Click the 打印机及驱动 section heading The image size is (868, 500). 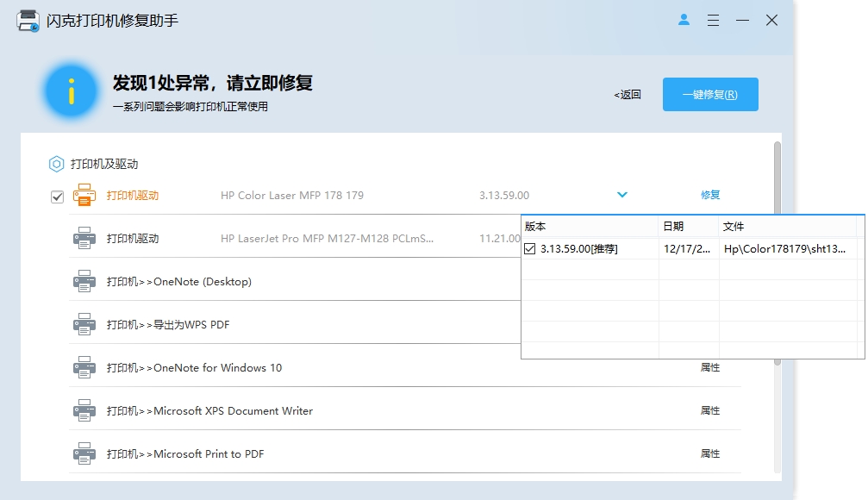tap(104, 164)
